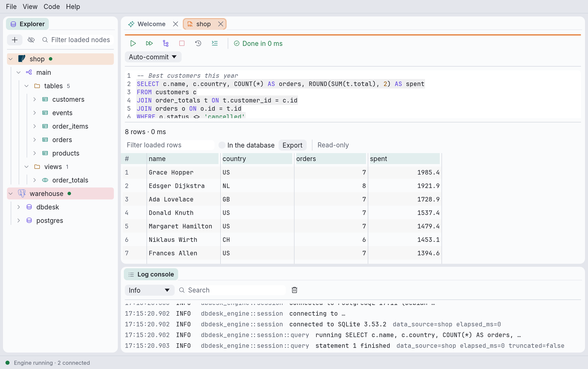This screenshot has height=369, width=588.
Task: Clear the log console with trash icon
Action: pos(294,290)
